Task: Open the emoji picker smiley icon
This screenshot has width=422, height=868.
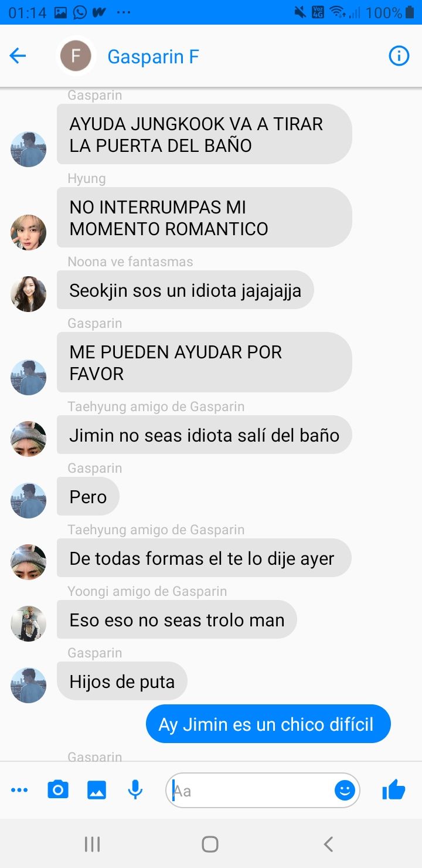Action: point(345,791)
